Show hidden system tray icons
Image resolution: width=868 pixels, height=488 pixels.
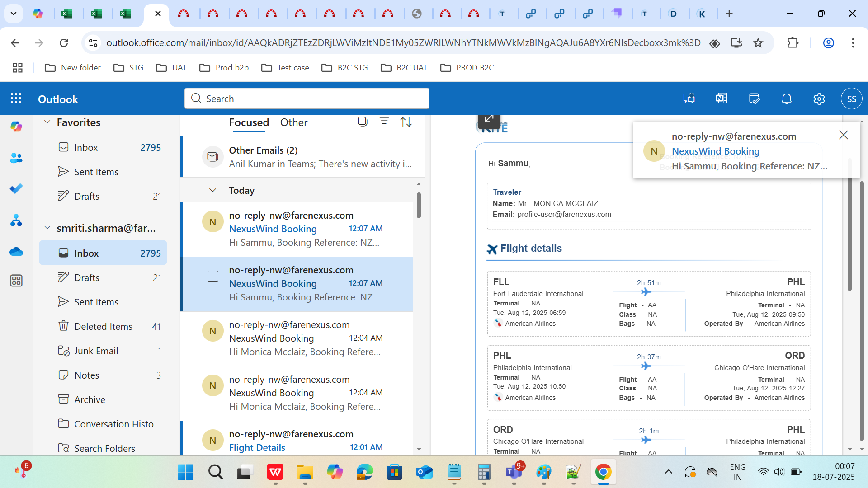(x=669, y=472)
